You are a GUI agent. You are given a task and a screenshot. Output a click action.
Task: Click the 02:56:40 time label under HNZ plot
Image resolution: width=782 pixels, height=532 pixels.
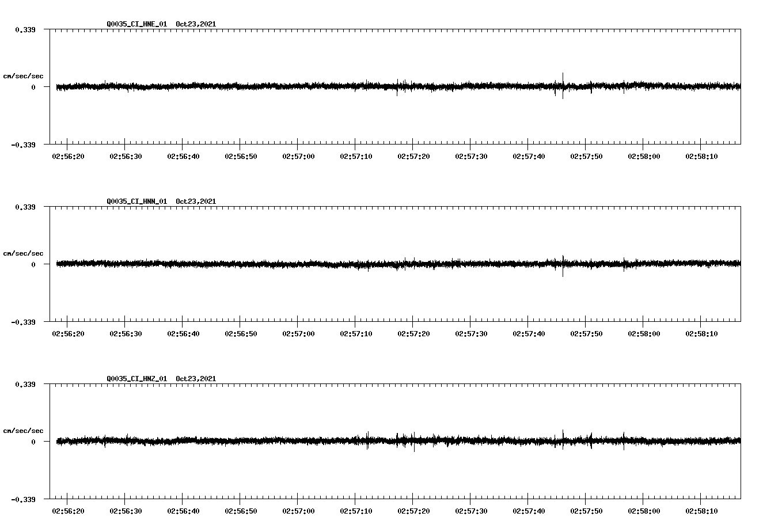183,511
